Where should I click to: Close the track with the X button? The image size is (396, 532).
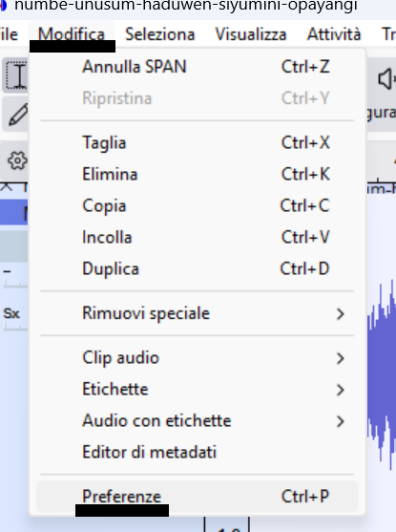pyautogui.click(x=6, y=186)
